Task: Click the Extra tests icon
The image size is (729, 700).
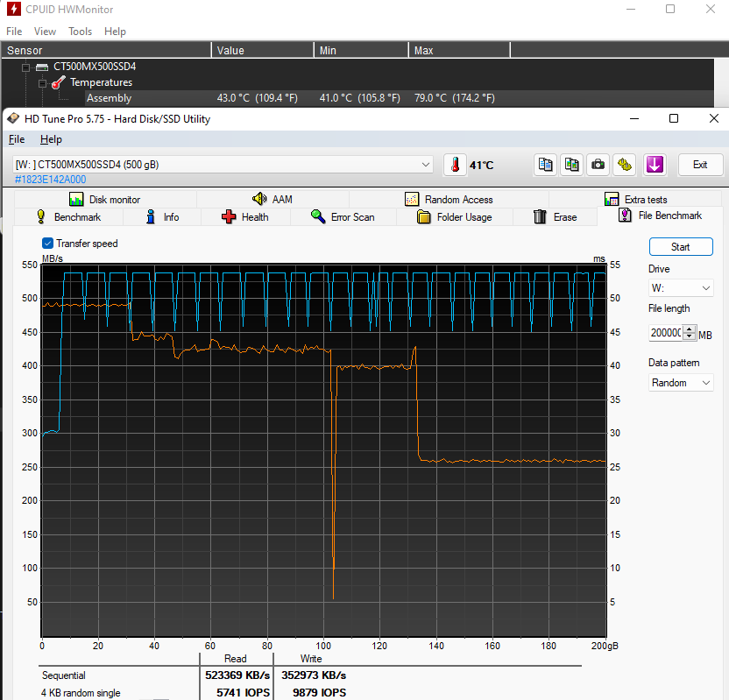Action: (612, 200)
